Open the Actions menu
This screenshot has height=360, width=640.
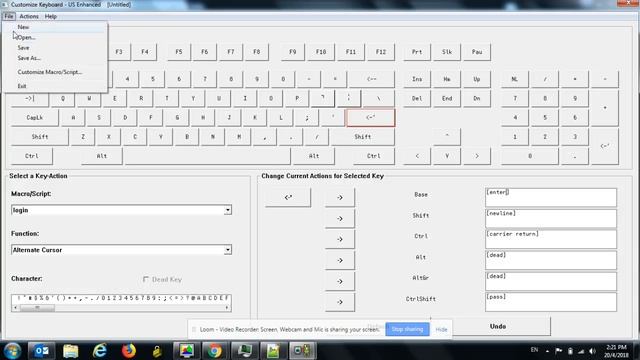tap(29, 16)
